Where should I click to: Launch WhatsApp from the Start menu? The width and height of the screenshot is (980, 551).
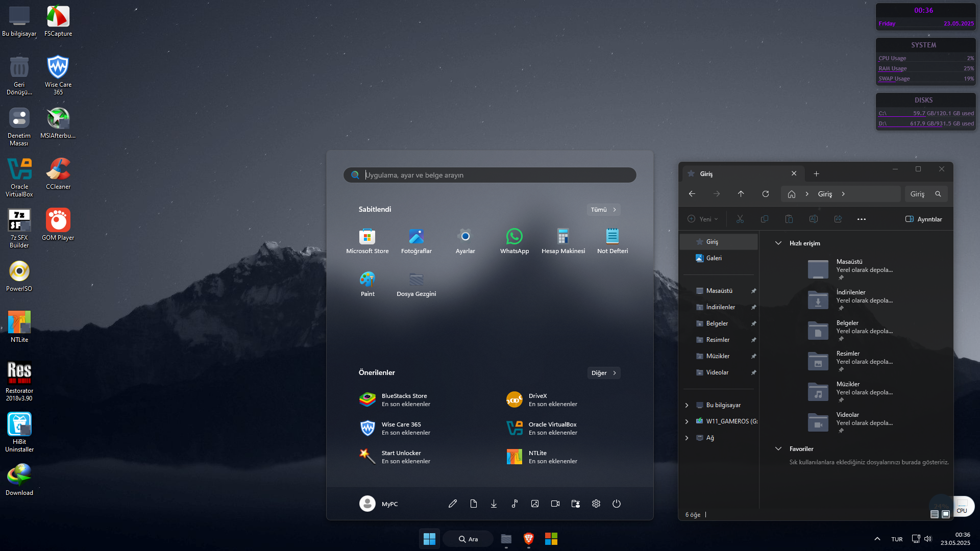(514, 241)
